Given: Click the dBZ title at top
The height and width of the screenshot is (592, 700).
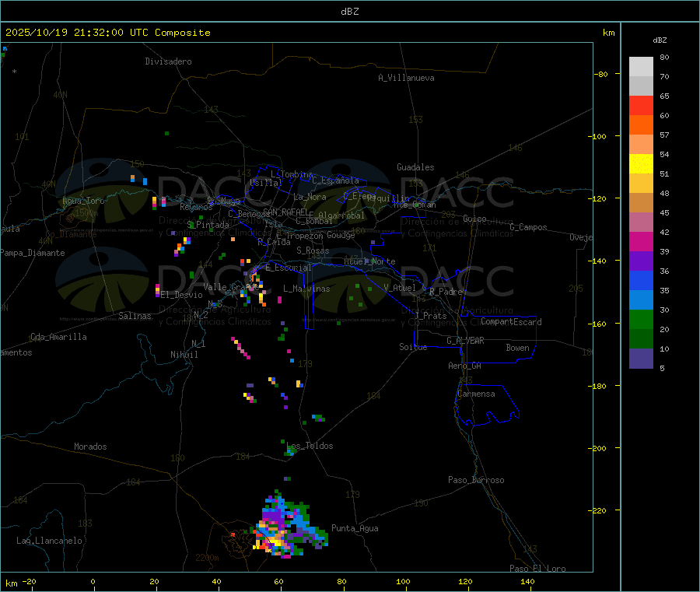Looking at the screenshot, I should pyautogui.click(x=349, y=12).
